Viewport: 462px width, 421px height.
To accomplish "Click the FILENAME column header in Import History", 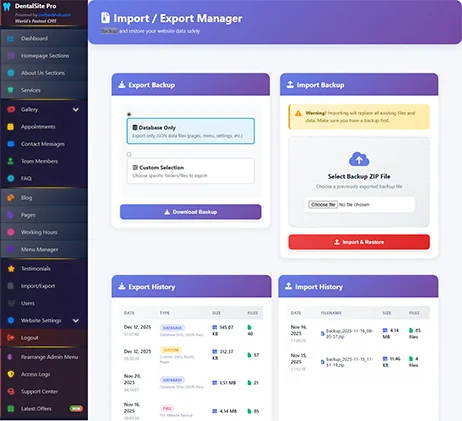I will click(x=331, y=313).
